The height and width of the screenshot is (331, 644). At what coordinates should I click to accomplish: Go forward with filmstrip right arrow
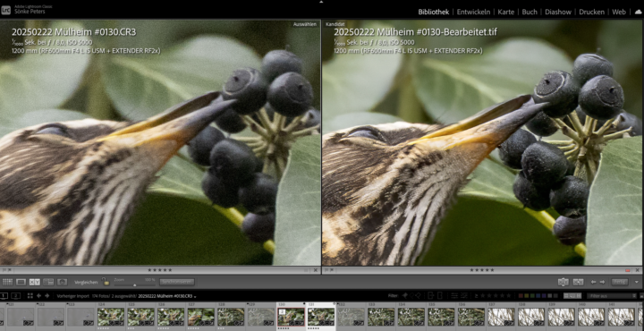click(47, 296)
